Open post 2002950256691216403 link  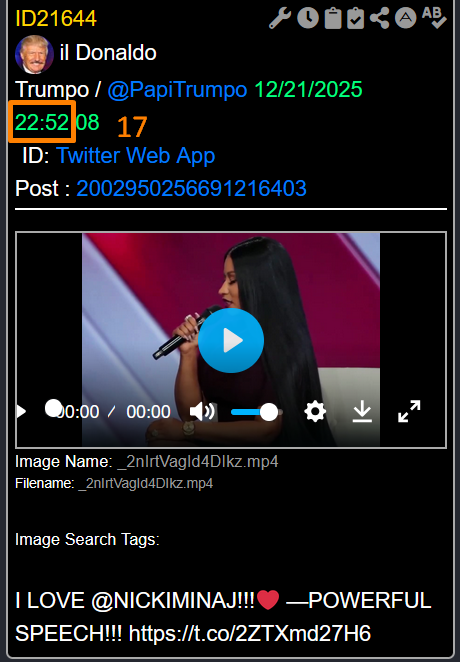click(191, 188)
